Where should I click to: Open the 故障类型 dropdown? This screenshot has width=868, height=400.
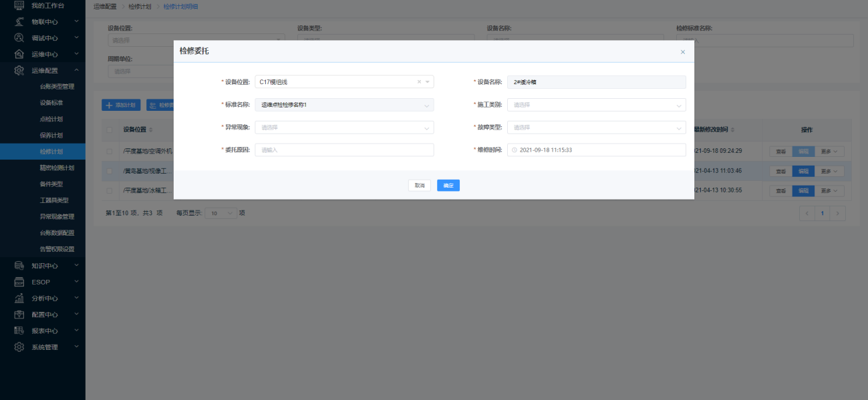tap(596, 128)
